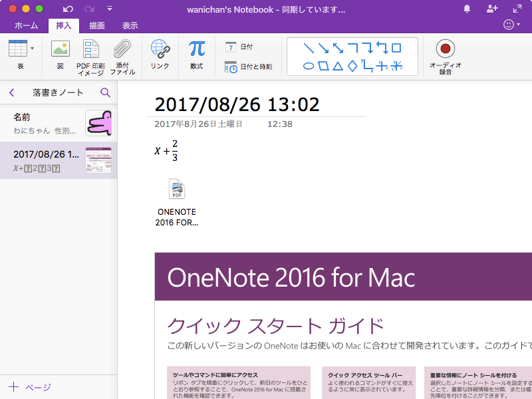Screen dimensions: 532x399
Task: Open notebook search with the magnifier icon
Action: (x=106, y=93)
